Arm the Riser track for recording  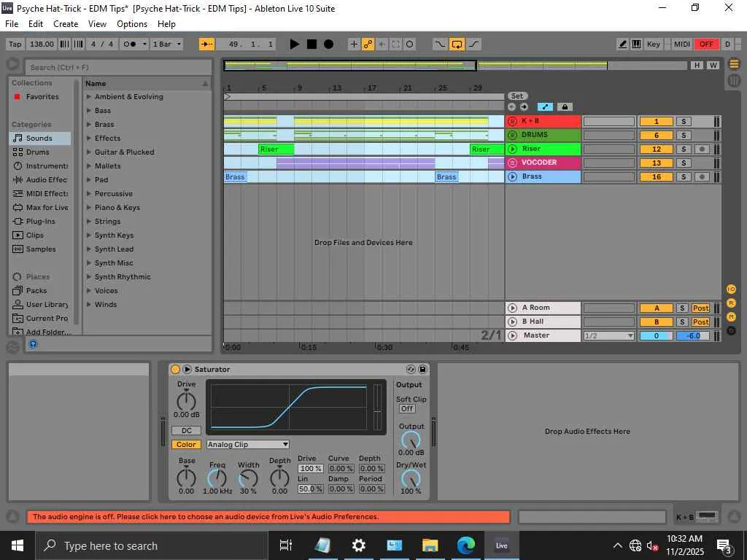click(701, 149)
